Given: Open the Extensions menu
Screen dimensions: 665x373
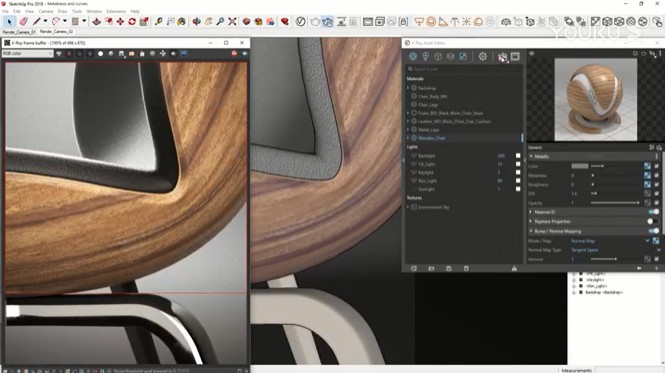Looking at the screenshot, I should (116, 11).
